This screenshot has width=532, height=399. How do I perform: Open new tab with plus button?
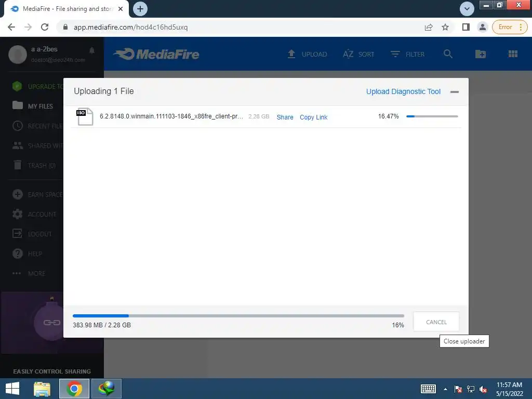(x=140, y=9)
